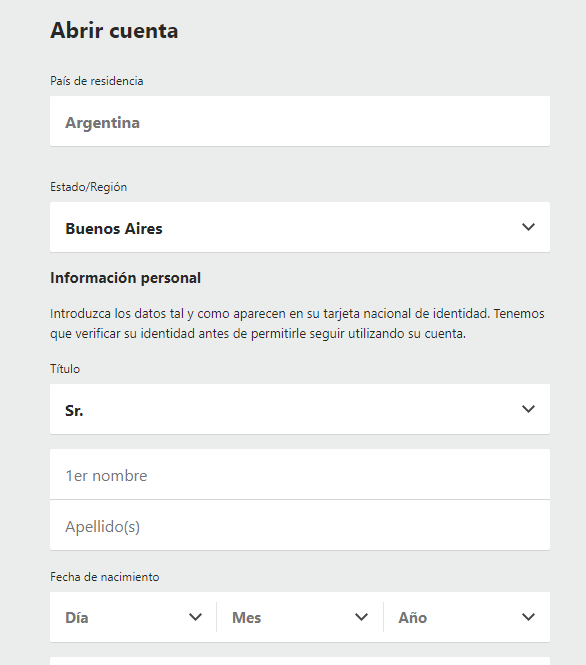Open the Mes birth date dropdown

[300, 617]
